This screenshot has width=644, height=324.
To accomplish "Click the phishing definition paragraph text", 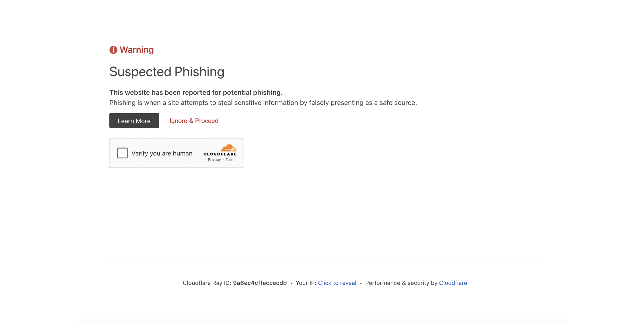I will (263, 103).
